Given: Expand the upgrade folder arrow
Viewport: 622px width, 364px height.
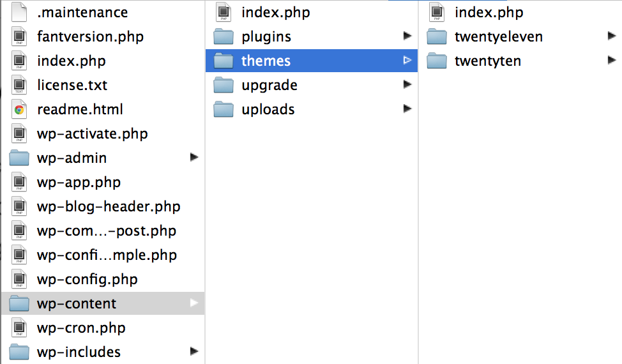Looking at the screenshot, I should click(407, 85).
